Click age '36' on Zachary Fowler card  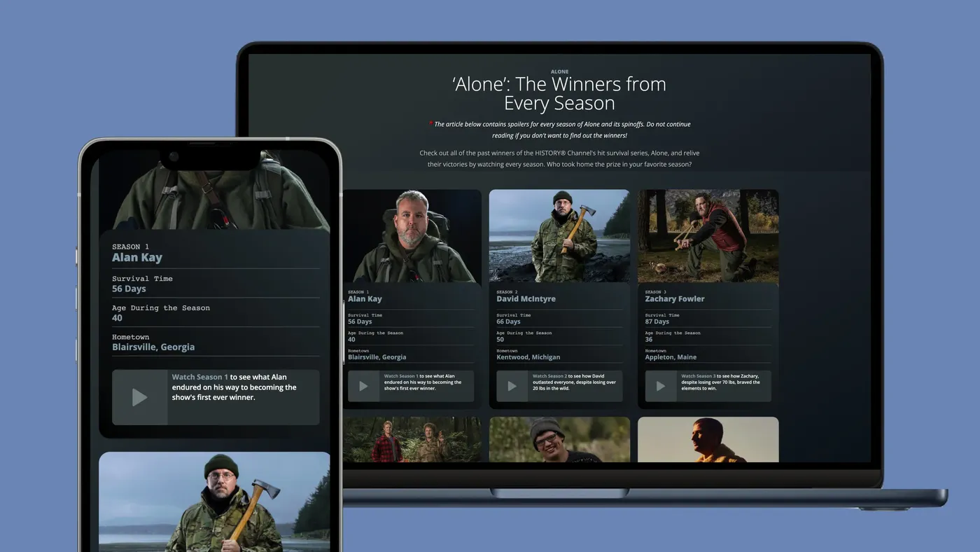tap(649, 340)
